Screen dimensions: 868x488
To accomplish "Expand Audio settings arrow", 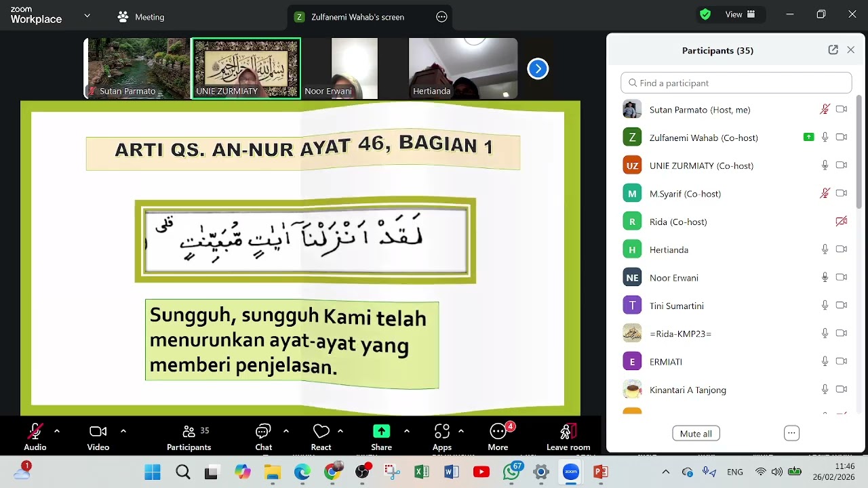I will tap(57, 431).
